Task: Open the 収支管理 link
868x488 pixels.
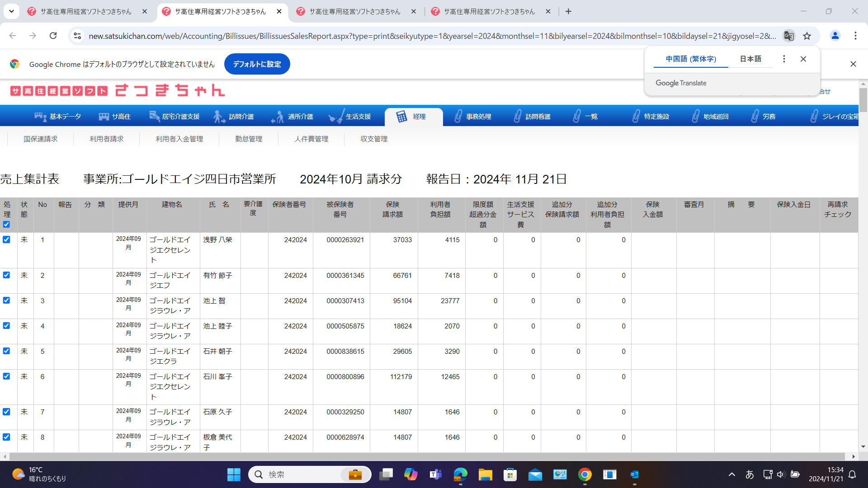Action: pyautogui.click(x=374, y=139)
